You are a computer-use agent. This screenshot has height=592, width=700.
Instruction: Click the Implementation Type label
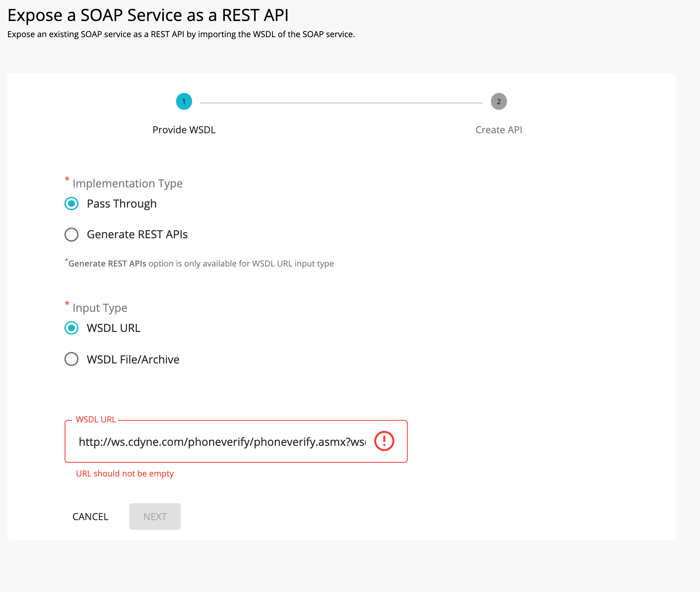(127, 183)
